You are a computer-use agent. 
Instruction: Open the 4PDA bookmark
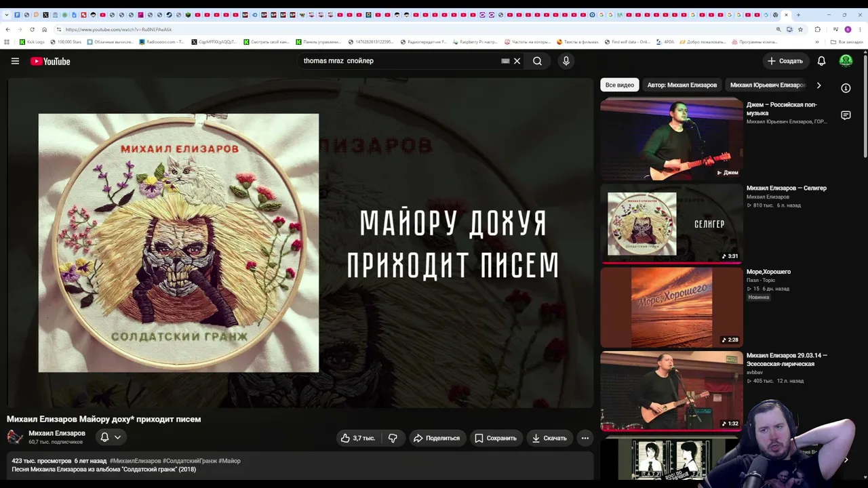click(x=665, y=42)
